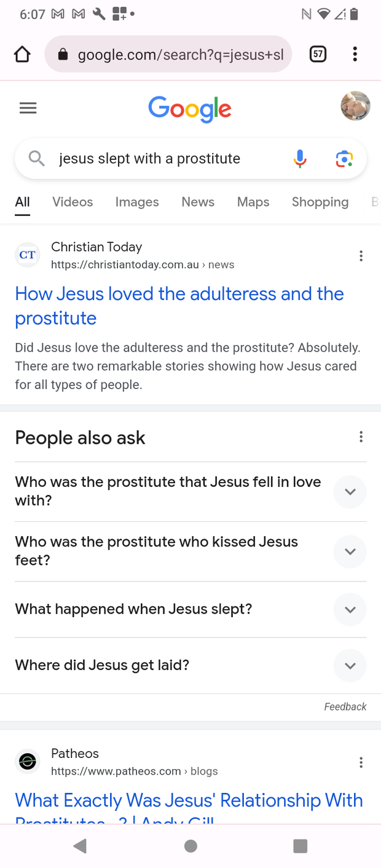Select the News search tab
The image size is (381, 868).
[x=198, y=202]
